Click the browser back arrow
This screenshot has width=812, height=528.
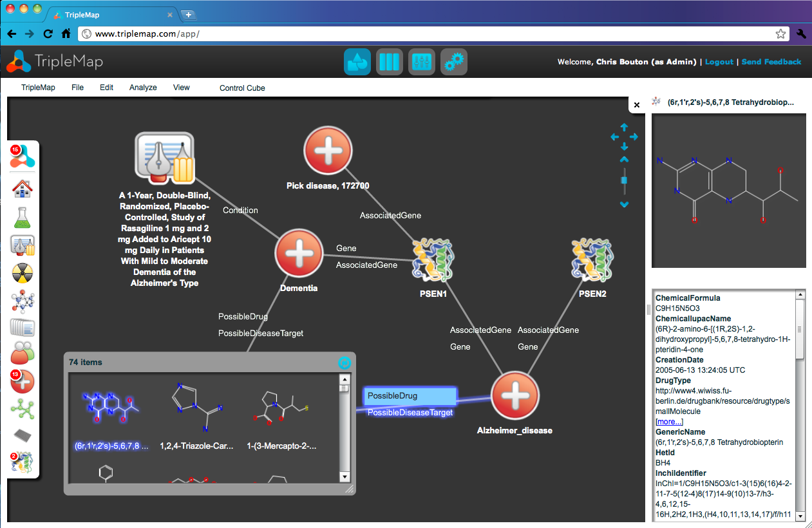[x=12, y=33]
